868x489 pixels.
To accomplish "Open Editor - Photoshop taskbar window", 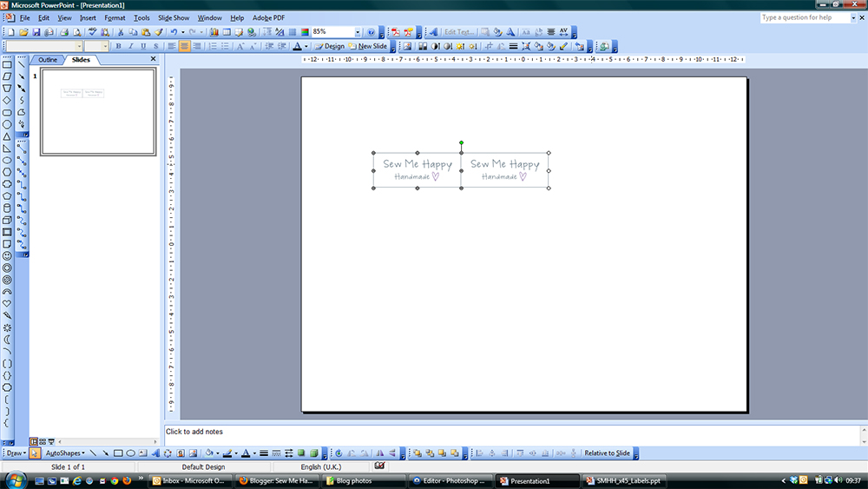I will click(450, 480).
